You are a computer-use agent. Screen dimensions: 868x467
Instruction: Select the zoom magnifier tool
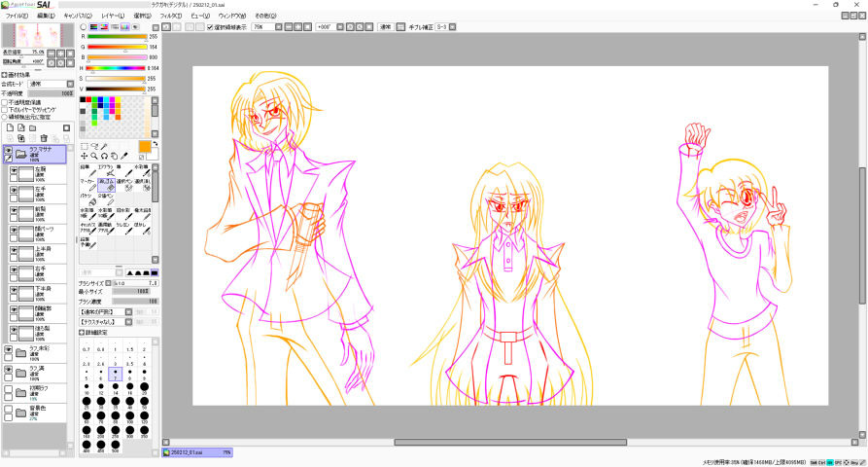pos(95,156)
